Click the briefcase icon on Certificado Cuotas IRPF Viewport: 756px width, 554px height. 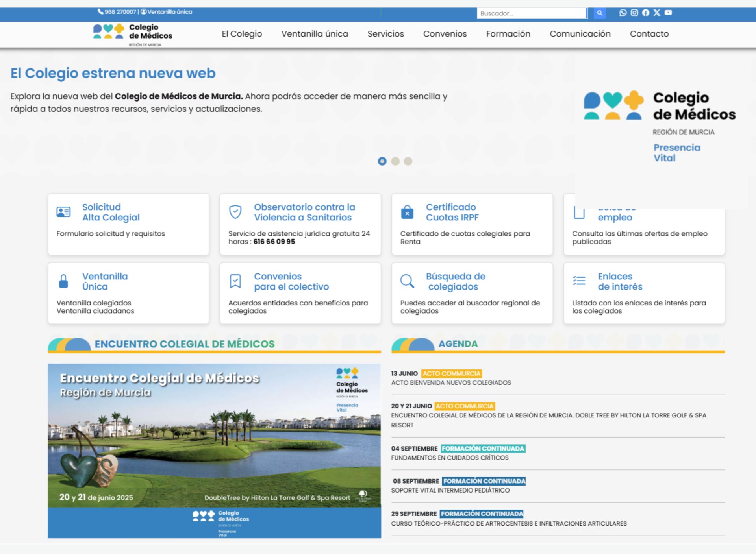(x=407, y=212)
